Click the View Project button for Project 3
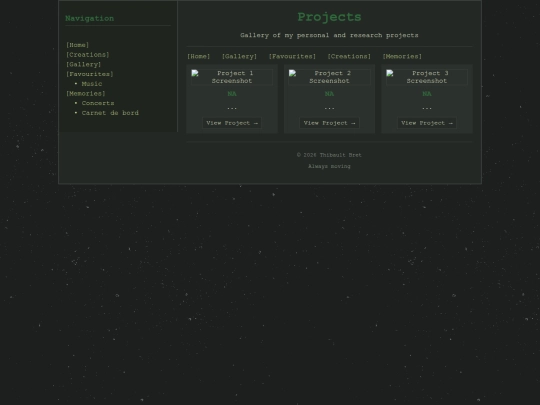 427,123
